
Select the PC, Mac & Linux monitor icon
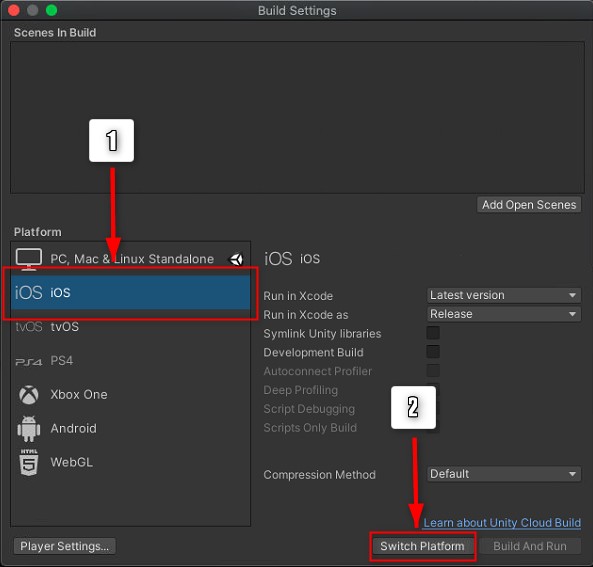[29, 259]
